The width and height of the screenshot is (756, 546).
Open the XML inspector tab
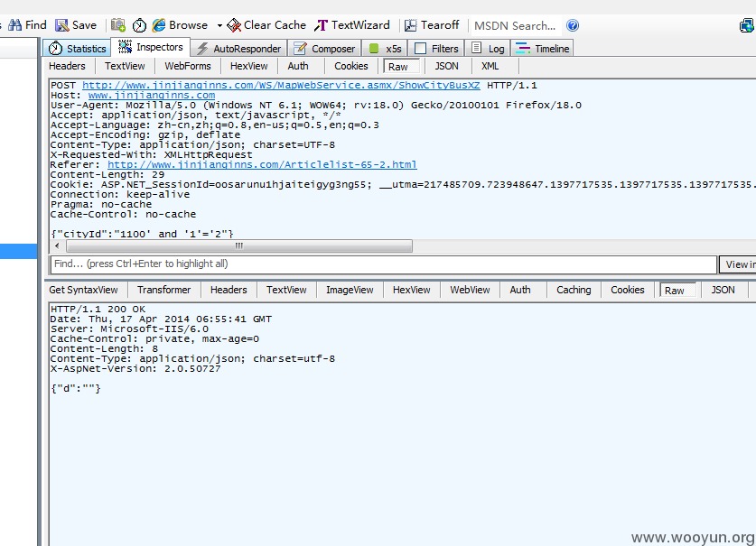point(490,66)
